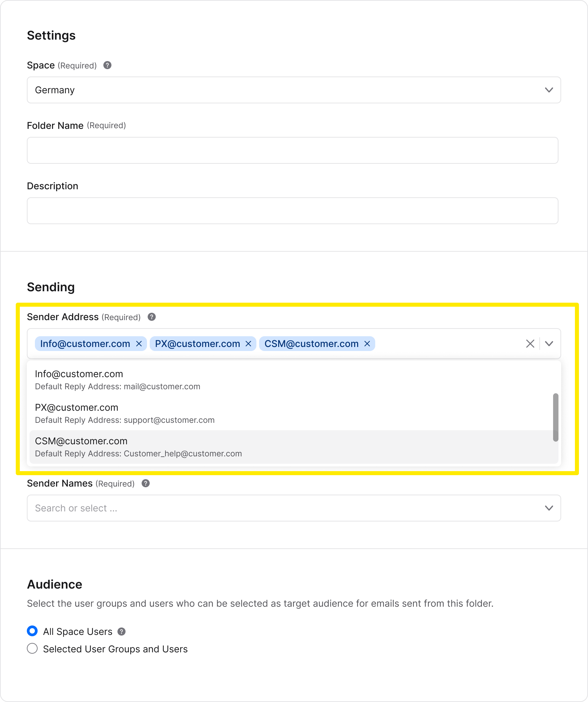
Task: Remove the CSM@customer.com sender tag
Action: [x=367, y=344]
